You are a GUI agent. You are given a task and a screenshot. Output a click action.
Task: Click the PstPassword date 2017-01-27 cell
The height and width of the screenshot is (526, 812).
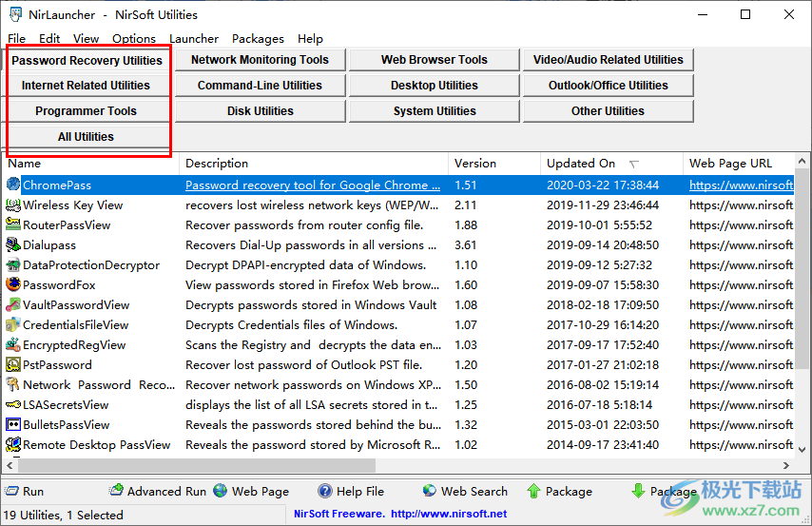pyautogui.click(x=603, y=365)
